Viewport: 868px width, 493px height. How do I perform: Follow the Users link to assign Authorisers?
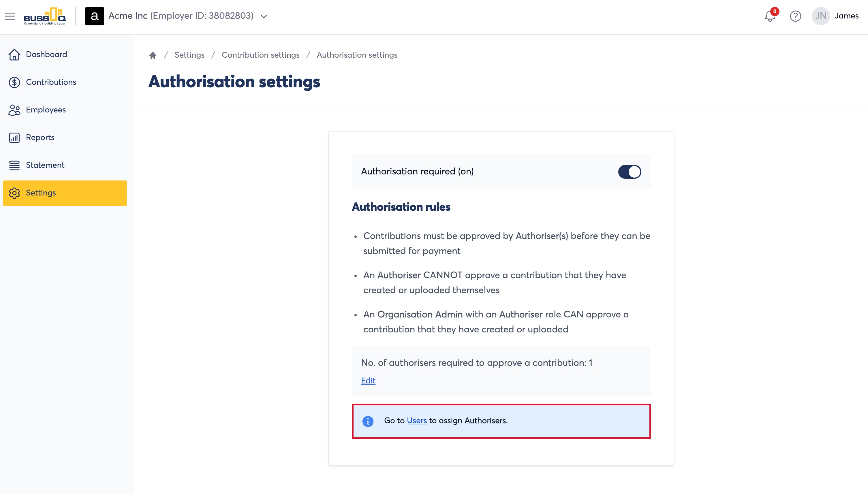[417, 421]
